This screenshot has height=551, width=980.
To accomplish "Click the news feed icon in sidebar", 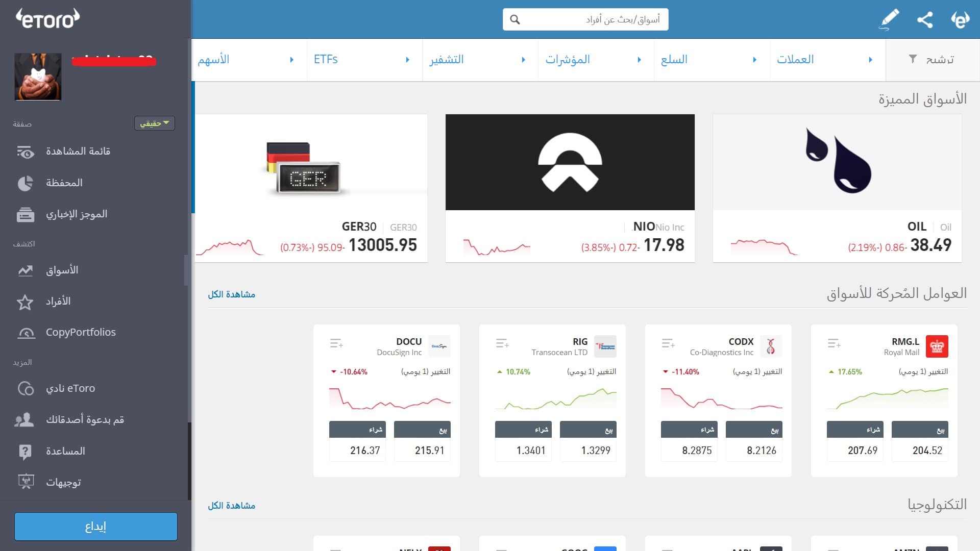I will click(25, 214).
